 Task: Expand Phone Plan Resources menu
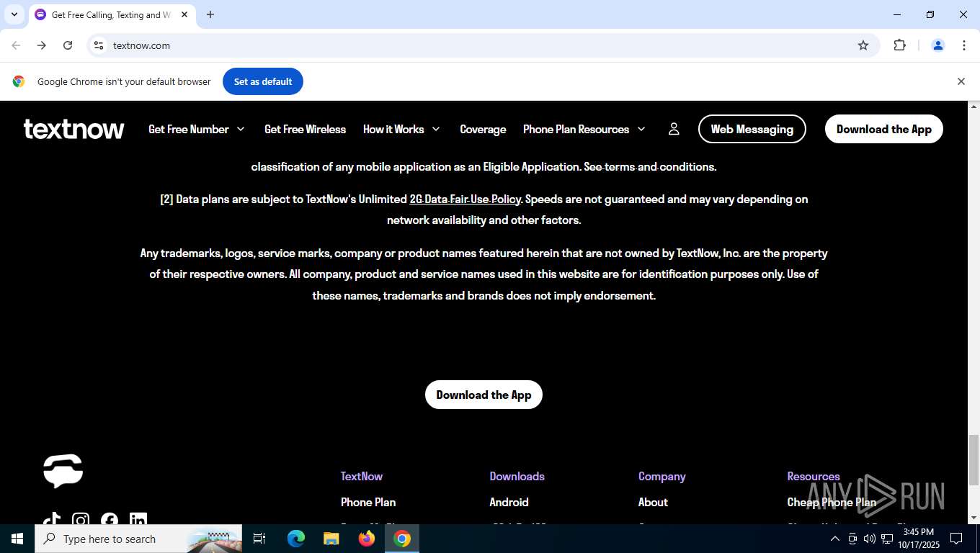pyautogui.click(x=584, y=130)
